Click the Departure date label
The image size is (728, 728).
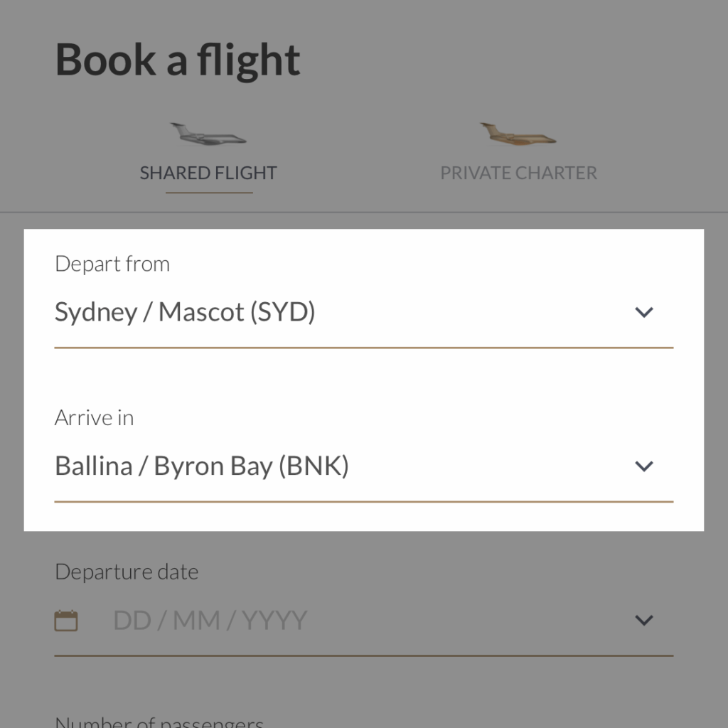point(127,572)
